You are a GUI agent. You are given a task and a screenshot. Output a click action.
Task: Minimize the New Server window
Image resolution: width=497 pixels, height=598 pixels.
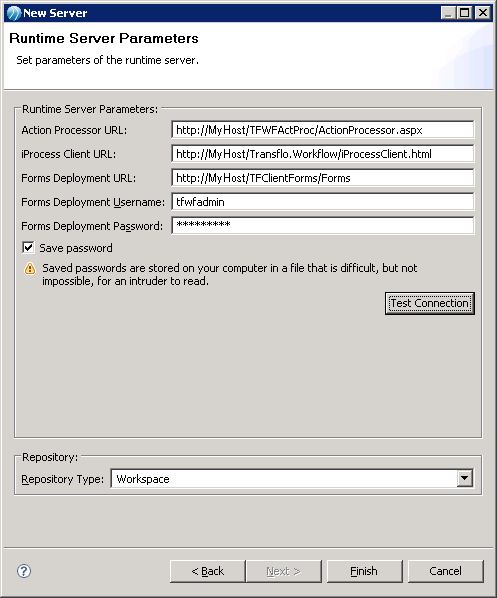point(449,13)
